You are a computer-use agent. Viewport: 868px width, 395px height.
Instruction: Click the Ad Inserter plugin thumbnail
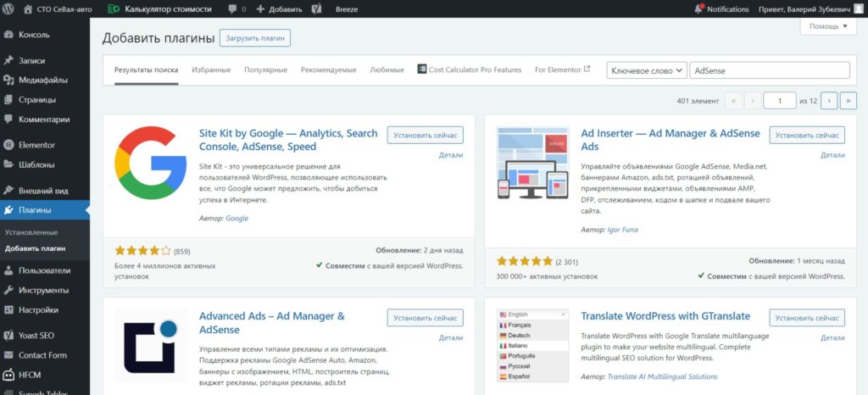pos(532,163)
